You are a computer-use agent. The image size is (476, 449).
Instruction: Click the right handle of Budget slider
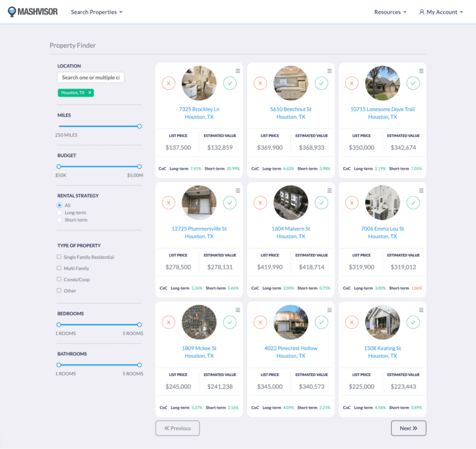[139, 167]
